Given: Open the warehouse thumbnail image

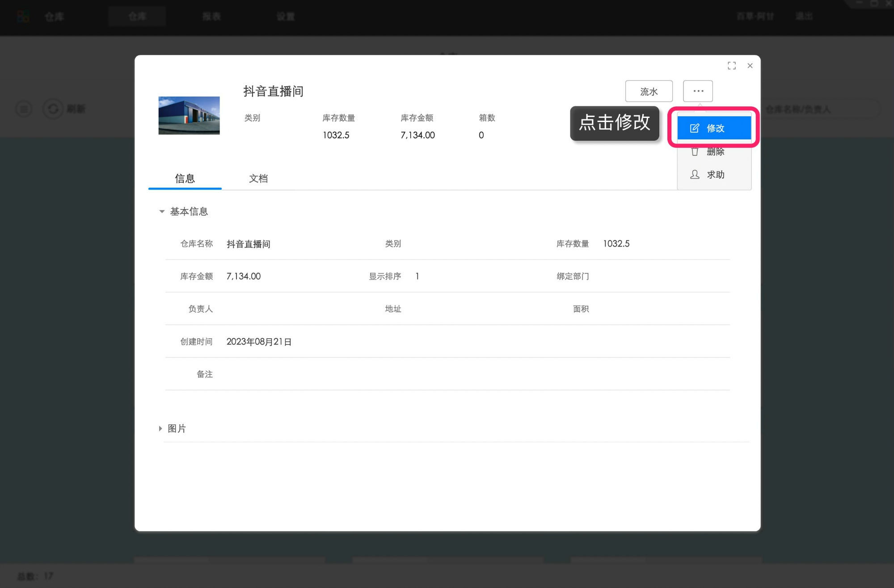Looking at the screenshot, I should coord(189,115).
